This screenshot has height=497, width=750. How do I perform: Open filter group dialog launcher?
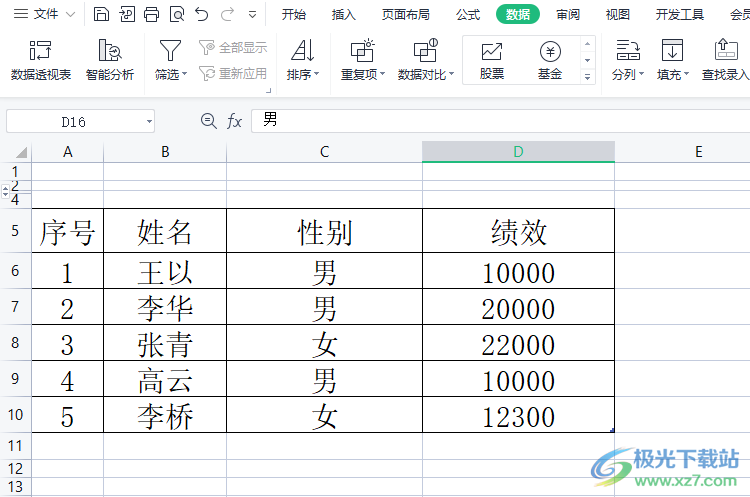pyautogui.click(x=269, y=90)
